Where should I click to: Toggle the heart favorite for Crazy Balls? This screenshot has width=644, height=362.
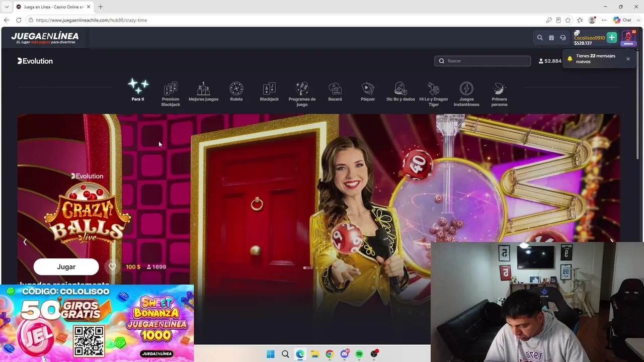(x=112, y=267)
